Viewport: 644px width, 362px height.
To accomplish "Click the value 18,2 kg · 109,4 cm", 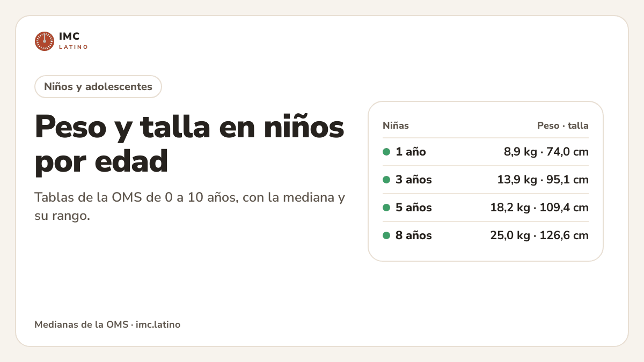I will pos(539,208).
